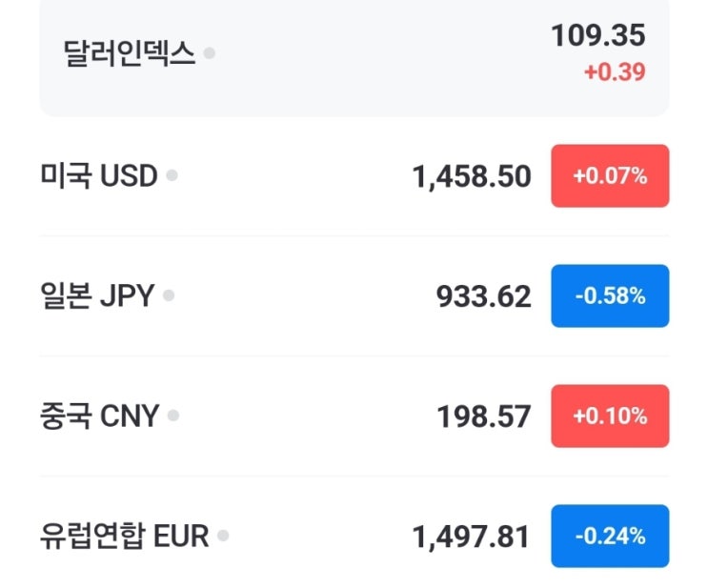The width and height of the screenshot is (708, 588).
Task: Click the EUR rate 1,497.81
Action: tap(471, 537)
